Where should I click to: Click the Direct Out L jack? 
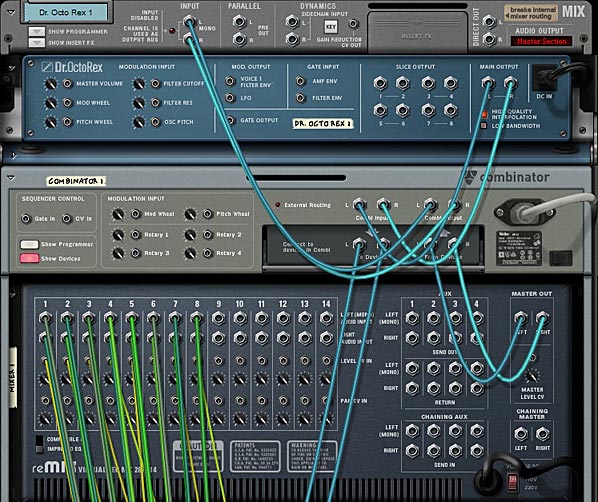[x=489, y=22]
